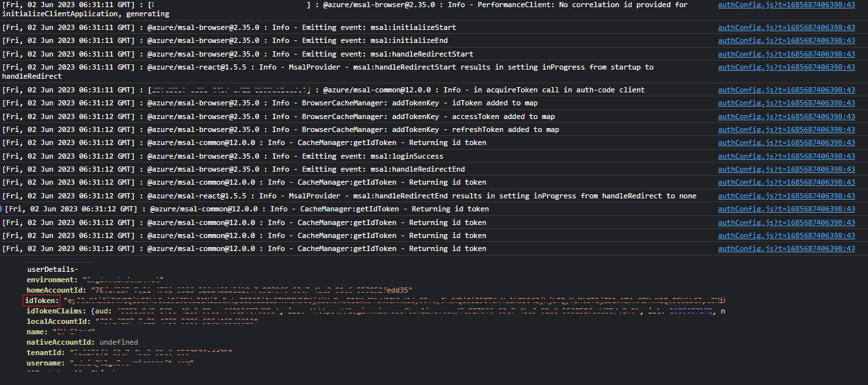Click the 'idToken' property key
This screenshot has width=868, height=385.
42,300
